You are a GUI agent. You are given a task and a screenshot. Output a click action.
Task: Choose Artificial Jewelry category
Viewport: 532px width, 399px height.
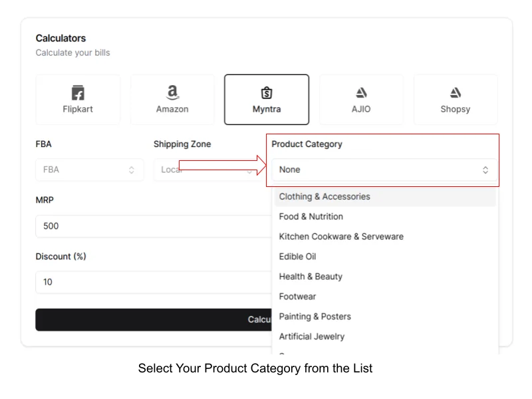(385, 336)
